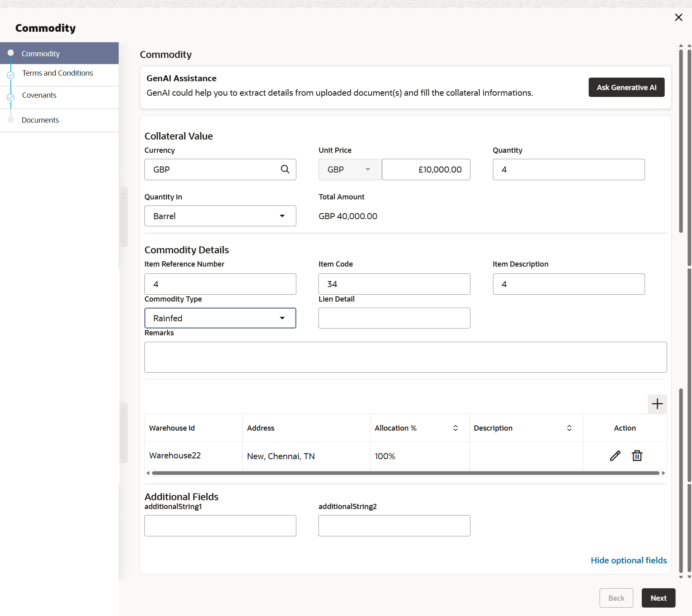Click the Currency search magnifier icon

point(285,169)
